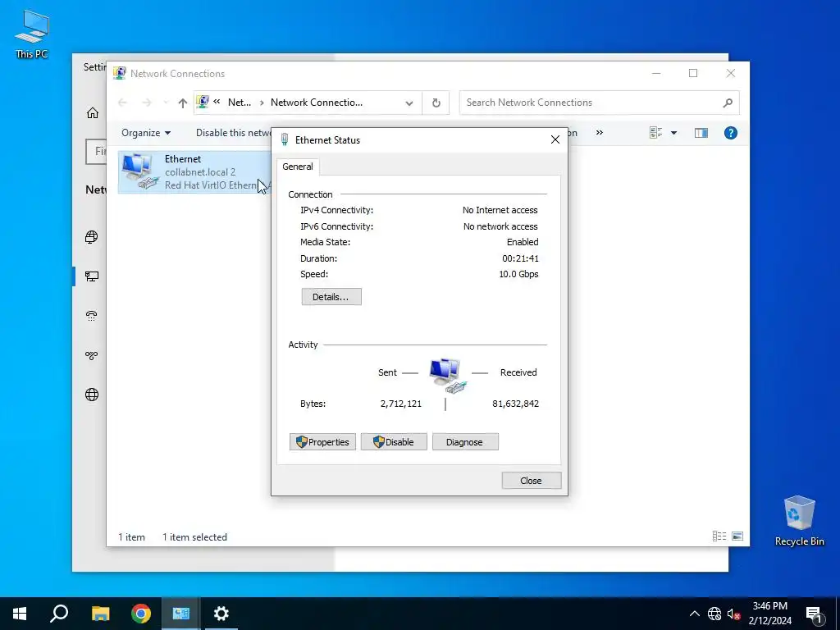
Task: Click the Forward navigation arrow
Action: [x=148, y=103]
